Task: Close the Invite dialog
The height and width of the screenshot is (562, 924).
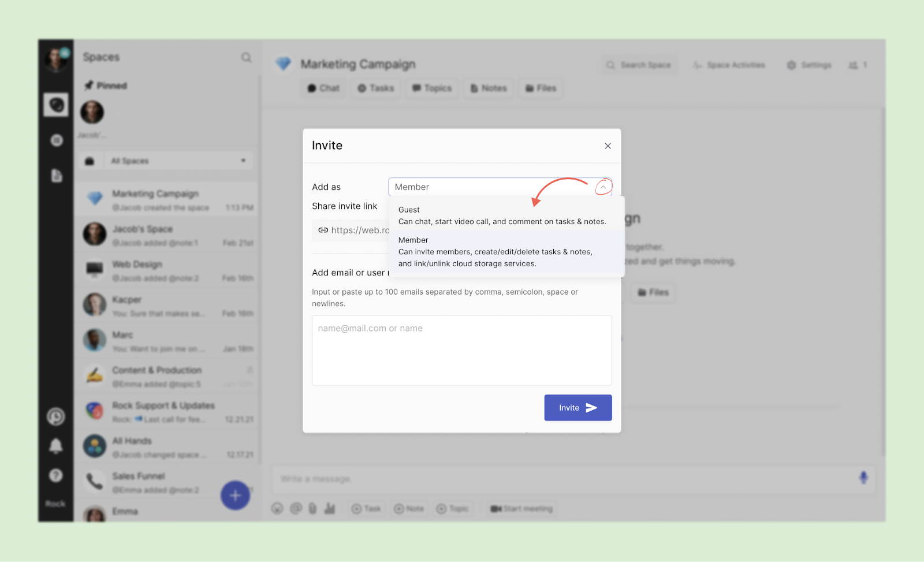Action: pyautogui.click(x=608, y=146)
